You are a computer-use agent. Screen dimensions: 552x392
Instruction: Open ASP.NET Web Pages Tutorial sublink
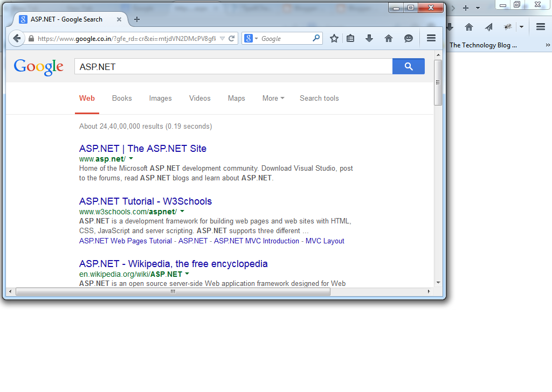(x=125, y=241)
